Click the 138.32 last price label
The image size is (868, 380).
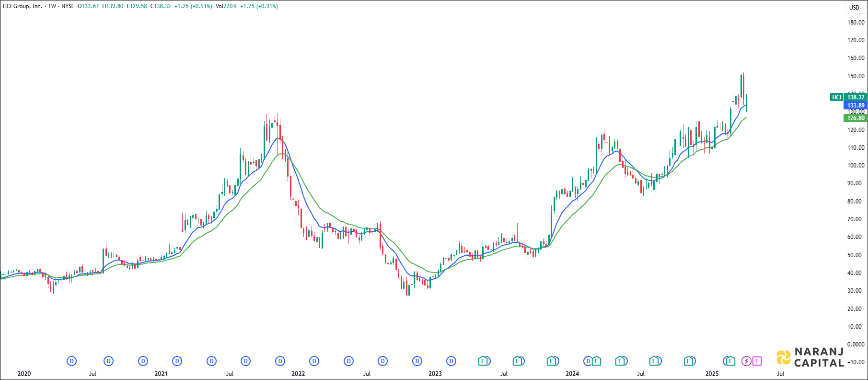856,97
